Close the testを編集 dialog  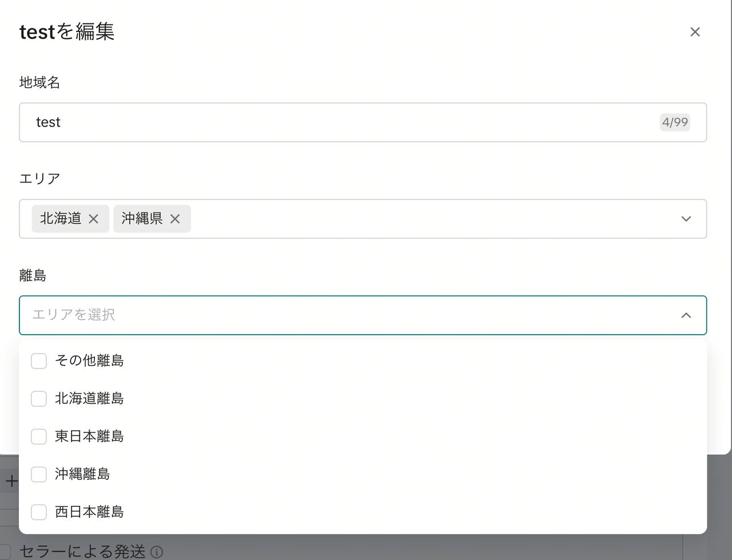pyautogui.click(x=695, y=32)
